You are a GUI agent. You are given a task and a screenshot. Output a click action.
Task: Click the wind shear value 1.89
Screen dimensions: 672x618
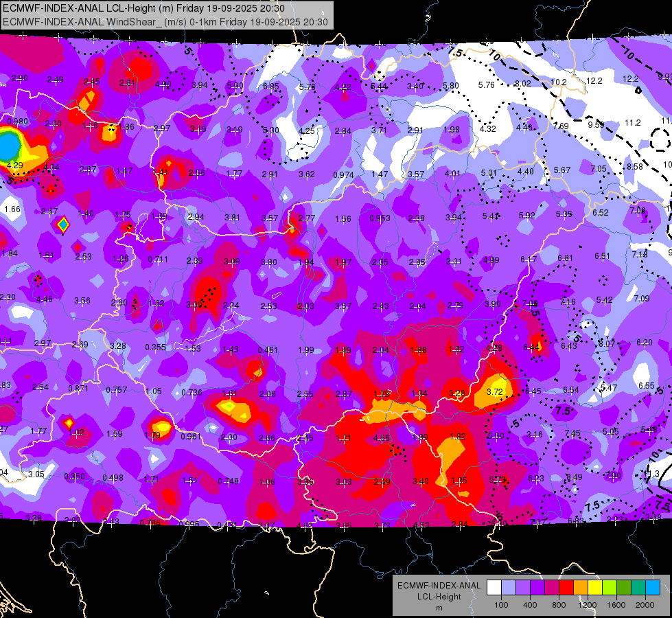419,437
